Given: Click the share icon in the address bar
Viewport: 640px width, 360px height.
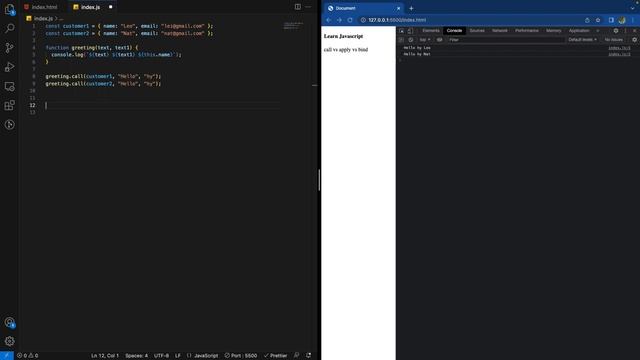Looking at the screenshot, I should point(587,20).
